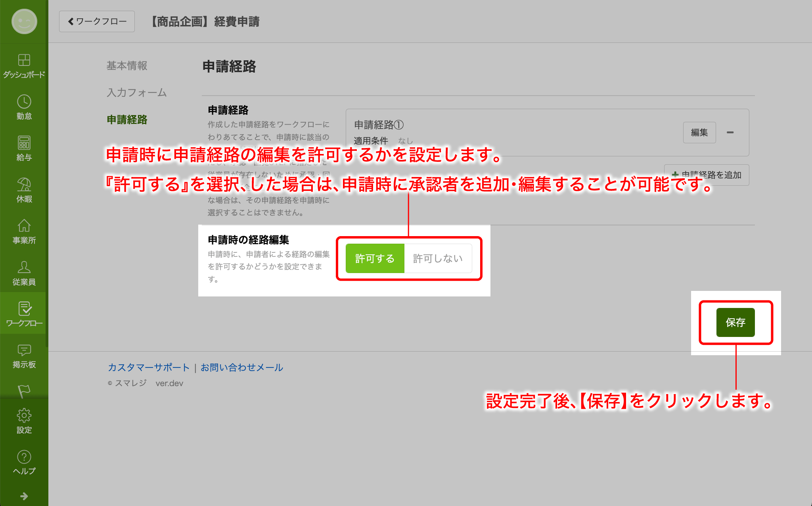Click the 申請時の経路編集 heading
Screen dimensions: 812x506
click(248, 240)
